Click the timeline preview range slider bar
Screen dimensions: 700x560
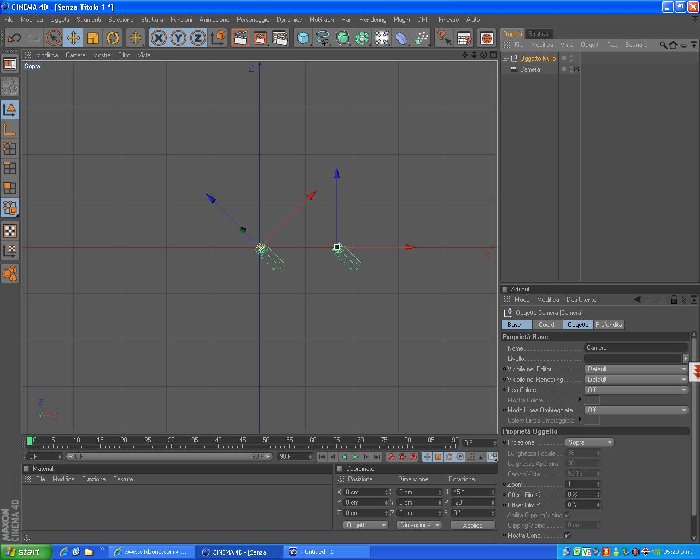click(169, 456)
